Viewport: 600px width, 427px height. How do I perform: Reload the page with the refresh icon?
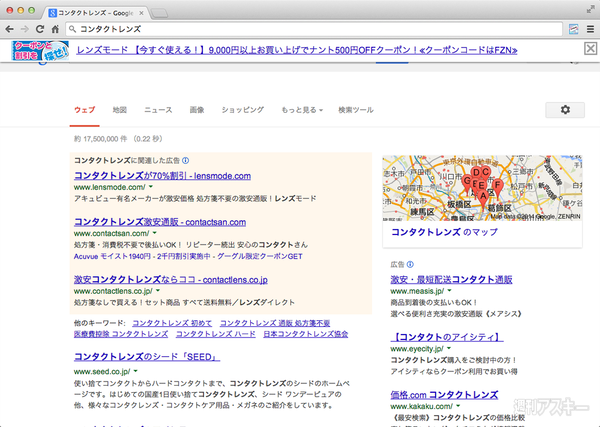click(x=40, y=29)
